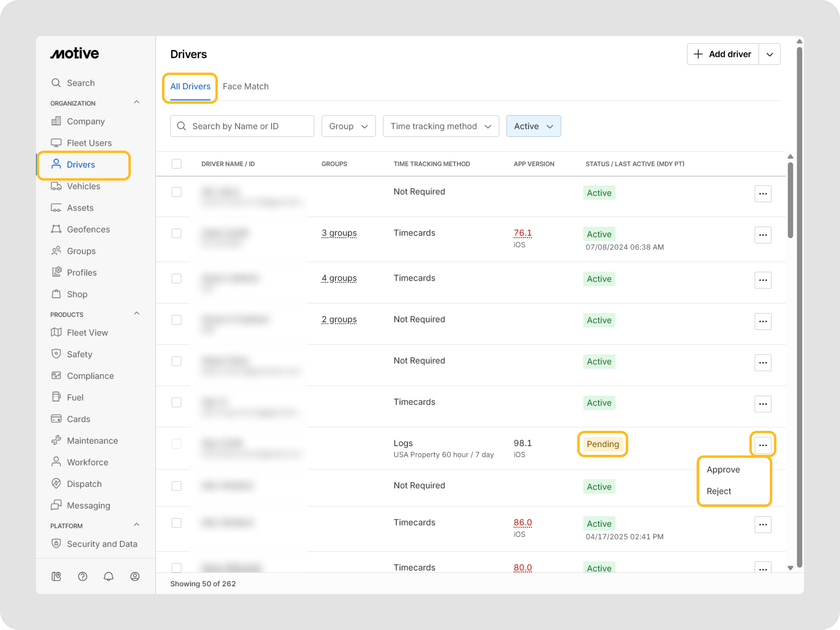Click the Add driver button
Viewport: 840px width, 630px height.
[723, 54]
